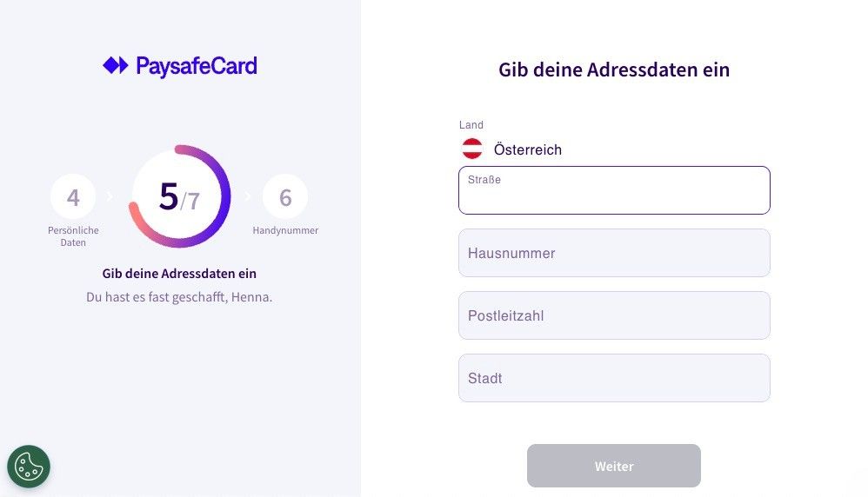
Task: Click the Austria flag icon
Action: coord(472,149)
